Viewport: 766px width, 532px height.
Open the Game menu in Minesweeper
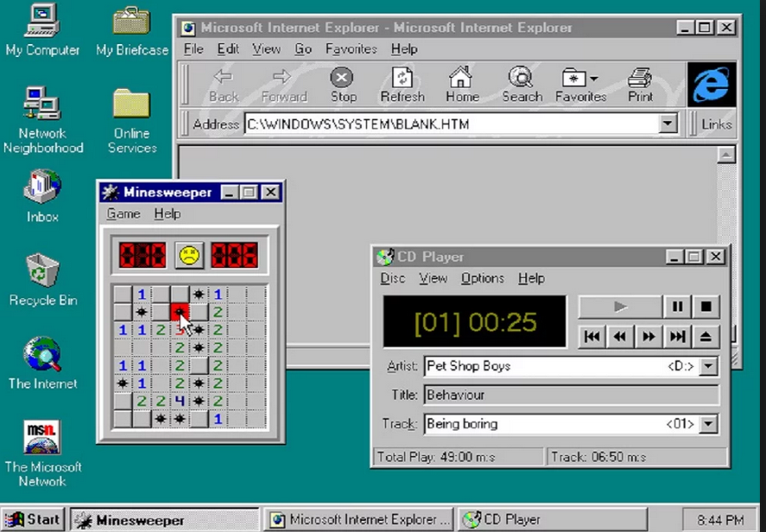pyautogui.click(x=124, y=213)
